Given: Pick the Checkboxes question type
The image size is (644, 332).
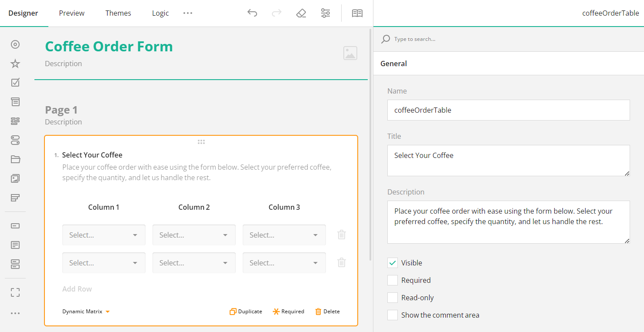Looking at the screenshot, I should pyautogui.click(x=15, y=82).
